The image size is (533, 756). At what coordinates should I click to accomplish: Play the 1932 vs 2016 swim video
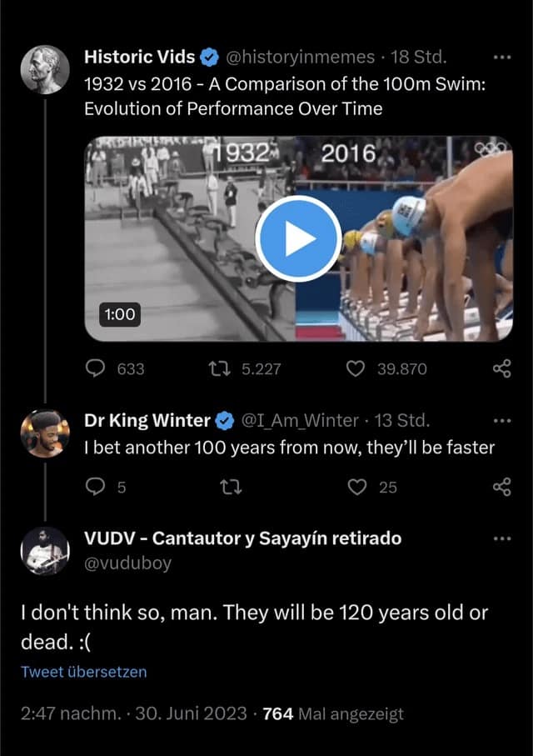coord(298,238)
